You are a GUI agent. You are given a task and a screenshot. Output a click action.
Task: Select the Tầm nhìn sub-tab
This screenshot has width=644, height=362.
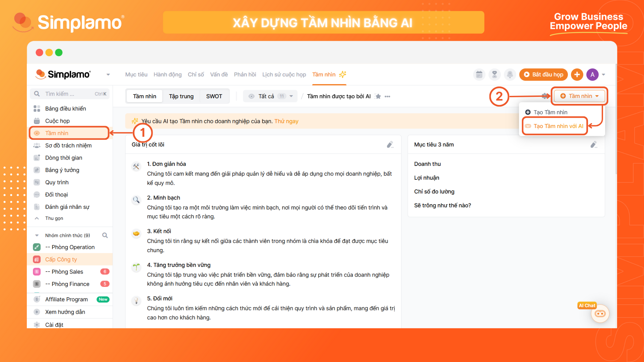(x=144, y=96)
